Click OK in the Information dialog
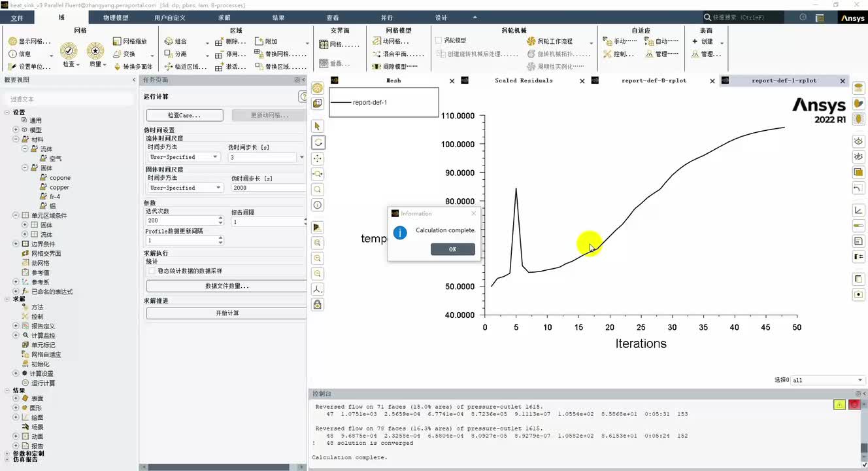Image resolution: width=868 pixels, height=471 pixels. pos(452,249)
